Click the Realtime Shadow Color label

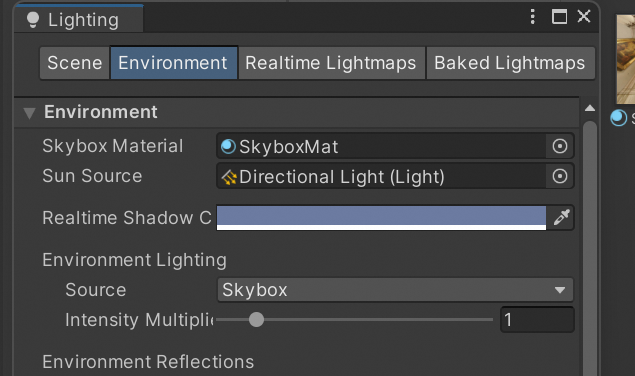pos(127,218)
